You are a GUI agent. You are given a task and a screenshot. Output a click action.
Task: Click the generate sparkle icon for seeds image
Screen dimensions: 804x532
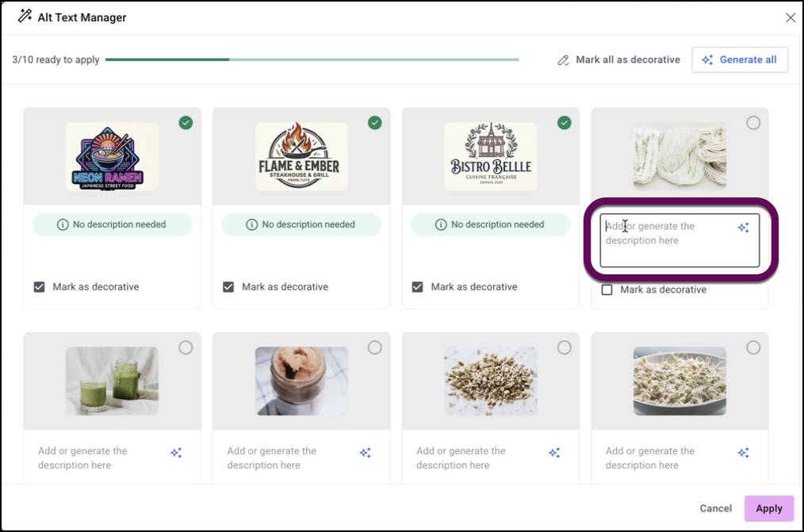554,453
